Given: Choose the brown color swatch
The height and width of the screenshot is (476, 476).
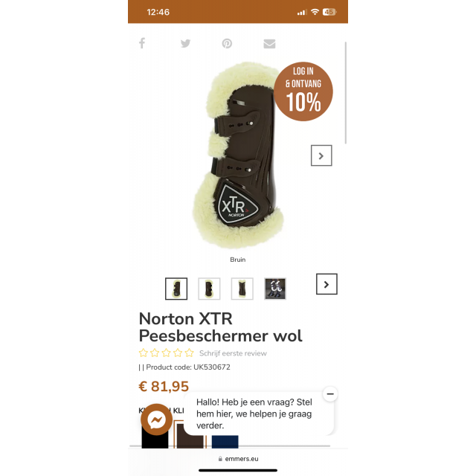Looking at the screenshot, I should coord(190,436).
